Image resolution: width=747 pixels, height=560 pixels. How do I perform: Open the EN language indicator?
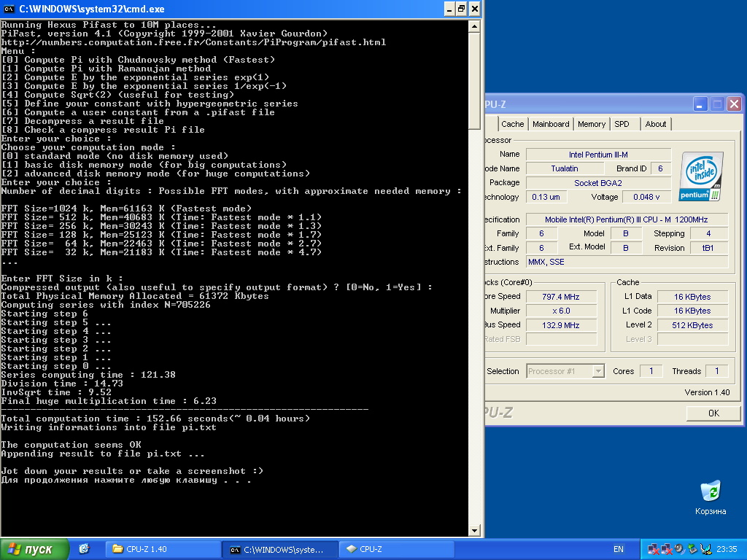(619, 549)
